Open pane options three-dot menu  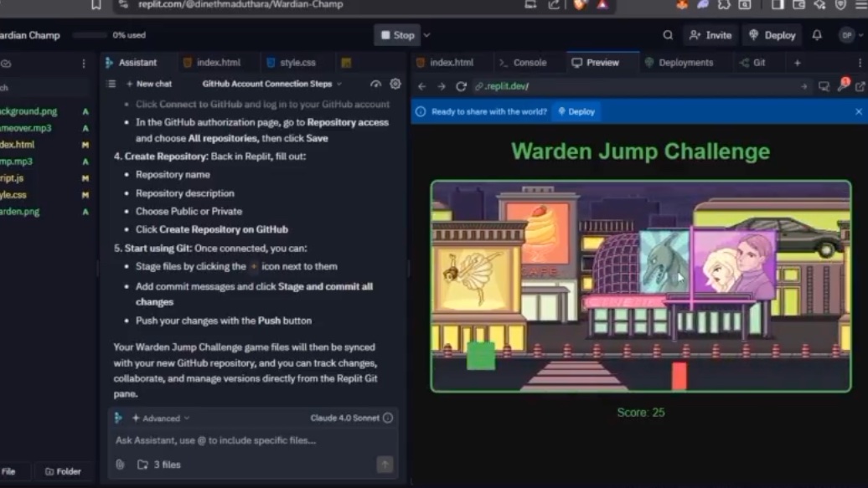(860, 63)
